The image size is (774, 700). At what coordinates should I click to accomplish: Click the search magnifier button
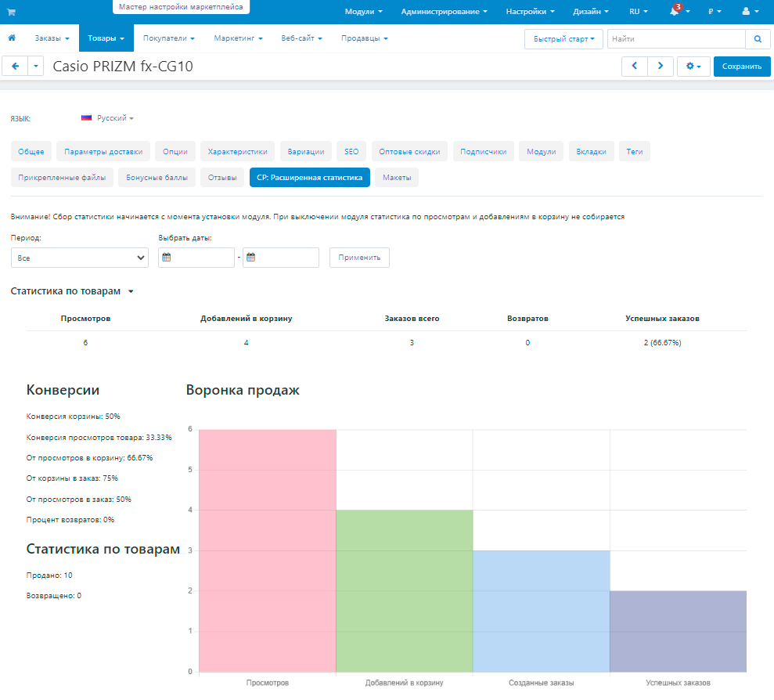click(758, 38)
